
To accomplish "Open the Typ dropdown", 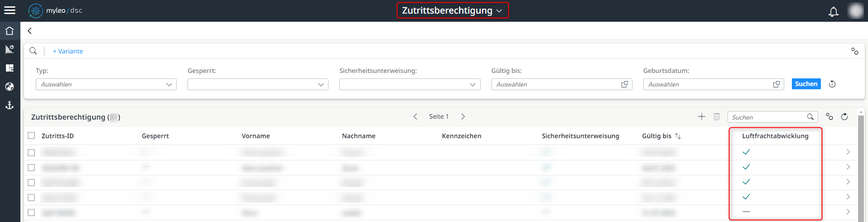I will point(106,84).
